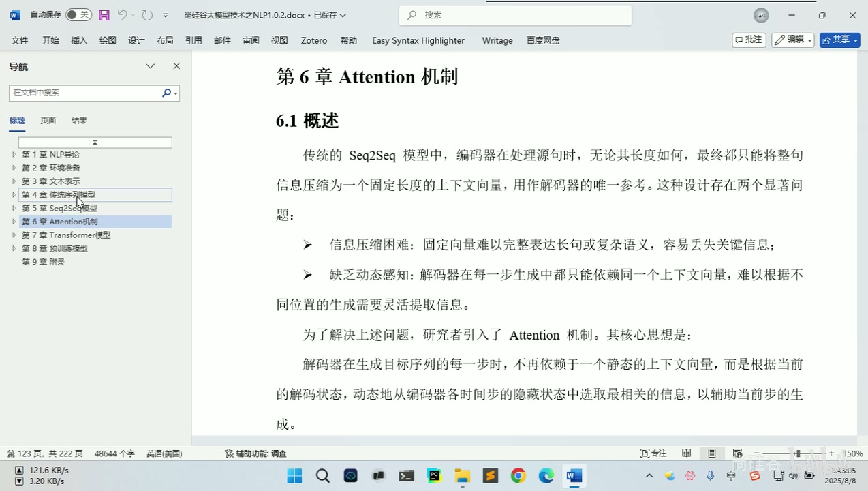Click the 在文档中搜索 search field
The height and width of the screenshot is (491, 868).
(x=85, y=93)
